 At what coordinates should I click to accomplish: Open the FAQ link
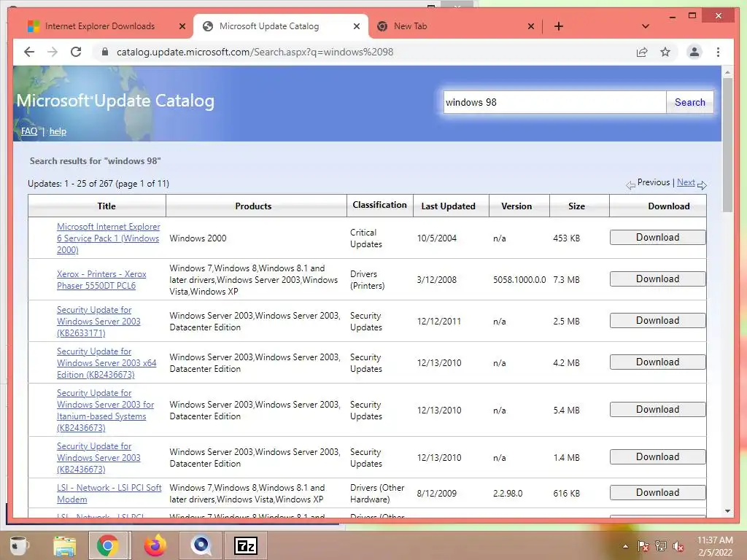29,131
